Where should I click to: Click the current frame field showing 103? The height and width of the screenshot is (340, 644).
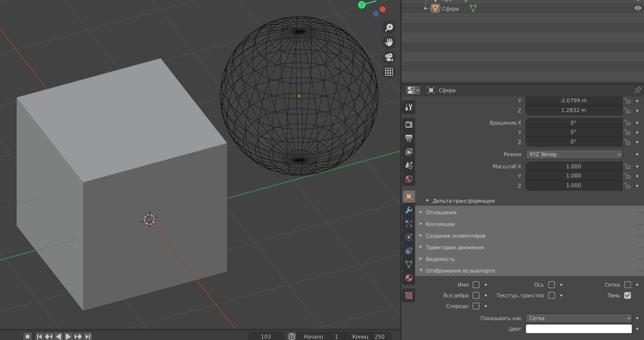[266, 336]
